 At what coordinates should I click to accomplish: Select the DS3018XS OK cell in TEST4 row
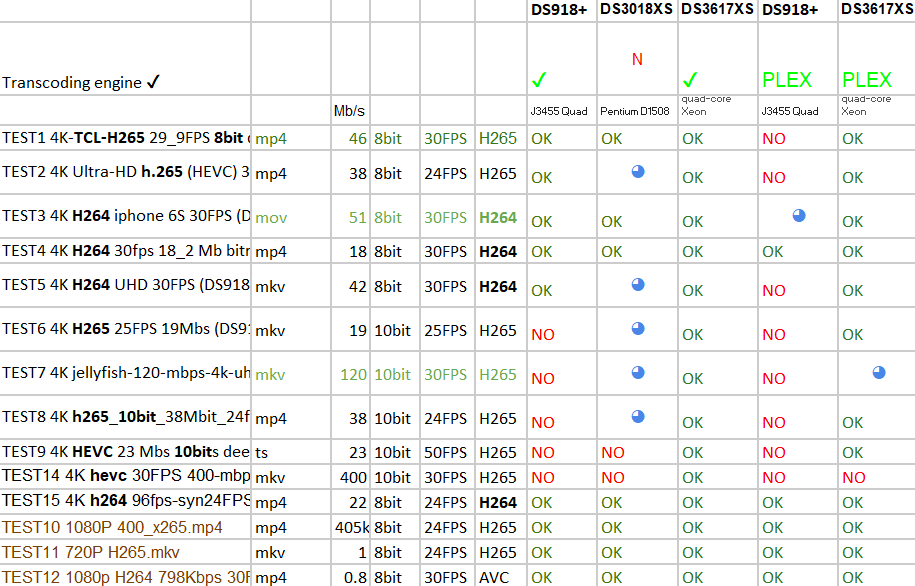[x=637, y=250]
